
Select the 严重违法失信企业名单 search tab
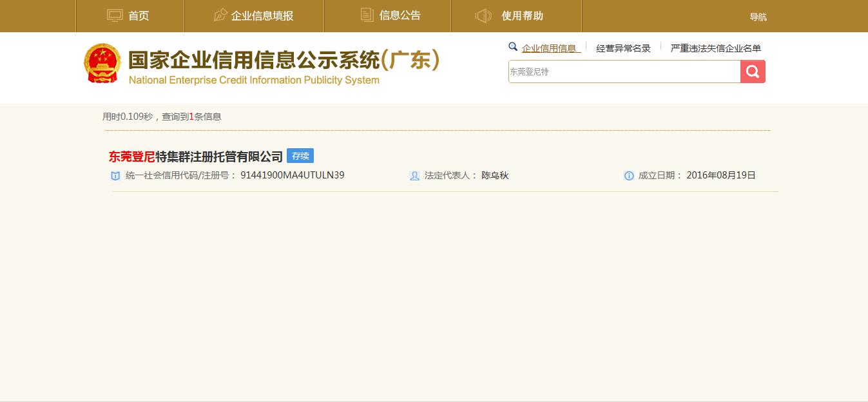point(716,48)
